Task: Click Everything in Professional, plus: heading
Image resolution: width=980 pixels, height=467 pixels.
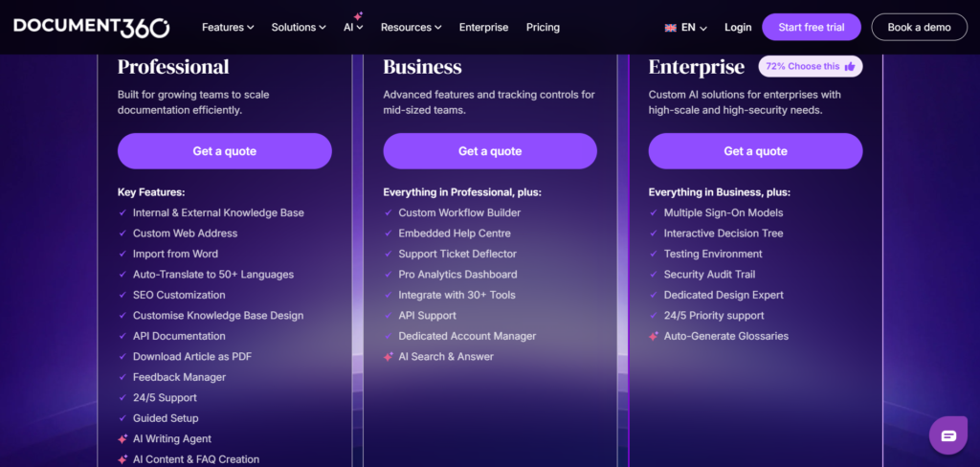Action: (462, 192)
